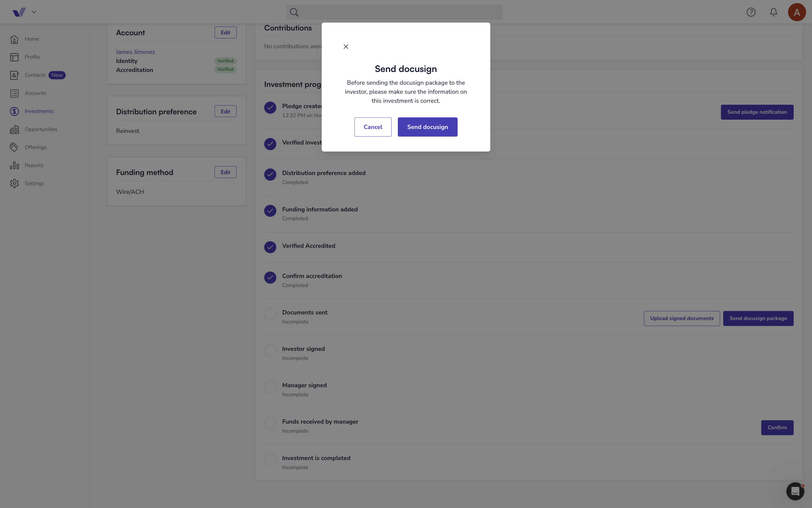This screenshot has height=508, width=812.
Task: Click Funds received by manager empty circle
Action: 270,423
